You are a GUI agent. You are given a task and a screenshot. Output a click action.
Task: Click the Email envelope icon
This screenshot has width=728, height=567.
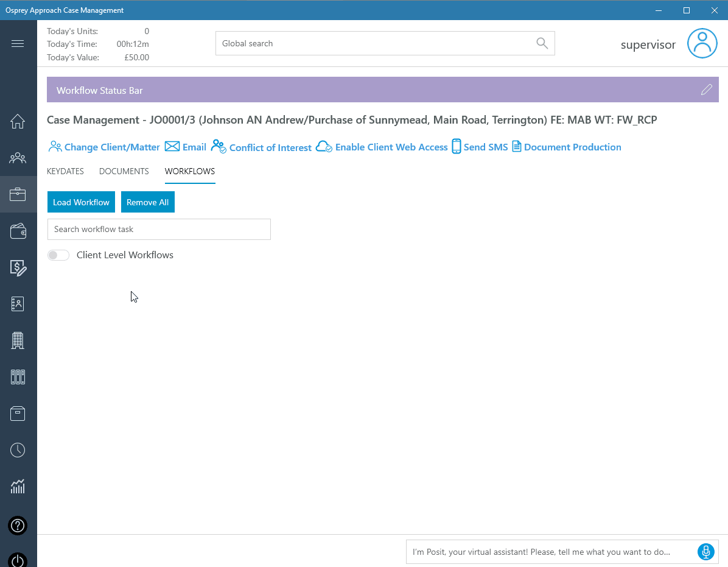(x=172, y=146)
